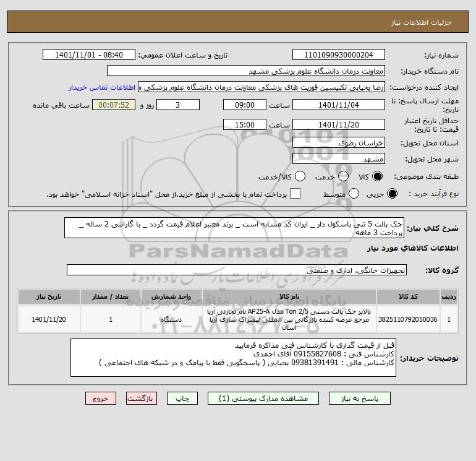Image resolution: width=476 pixels, height=461 pixels.
Task: Click the response deadline date 1401/11/04
Action: click(x=339, y=105)
